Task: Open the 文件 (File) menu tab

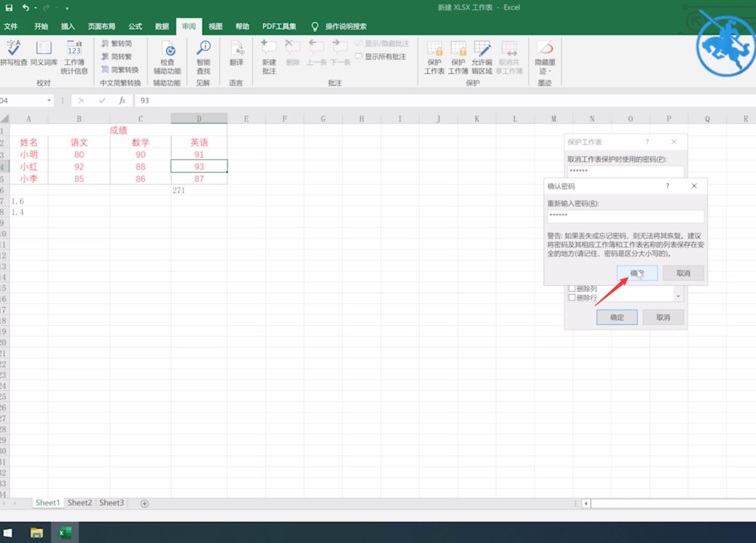Action: click(x=11, y=27)
